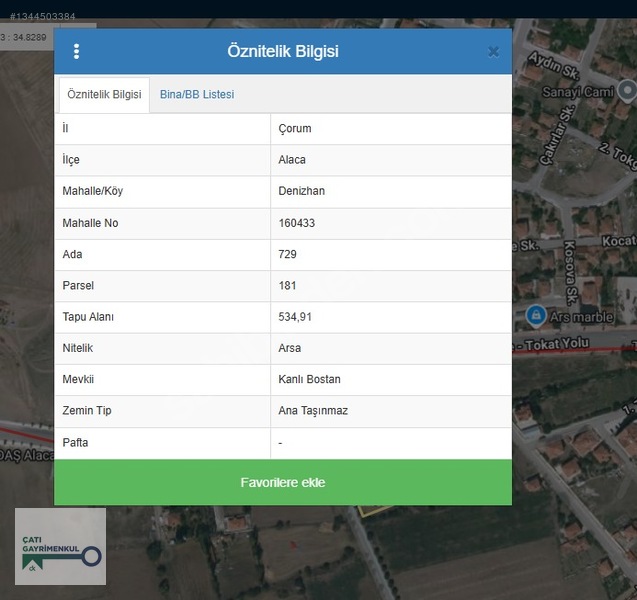Select the Nitelik value Arsa
The height and width of the screenshot is (600, 637).
pyautogui.click(x=290, y=348)
